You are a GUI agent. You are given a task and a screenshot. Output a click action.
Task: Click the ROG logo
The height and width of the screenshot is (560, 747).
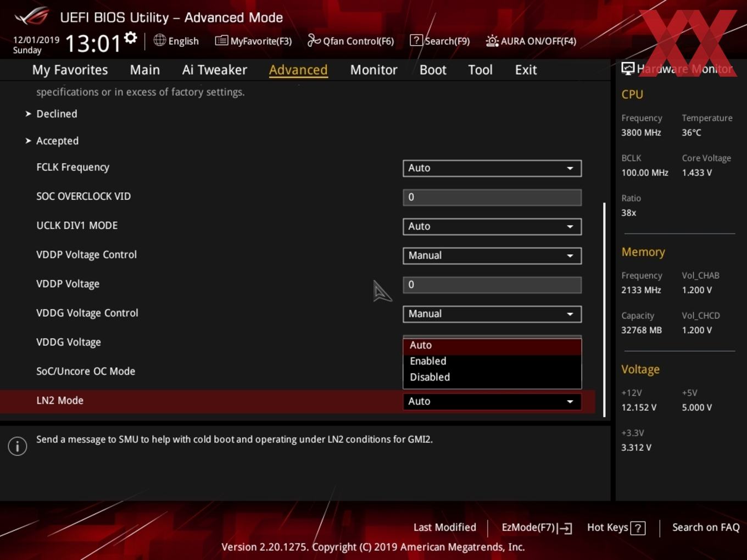point(32,16)
